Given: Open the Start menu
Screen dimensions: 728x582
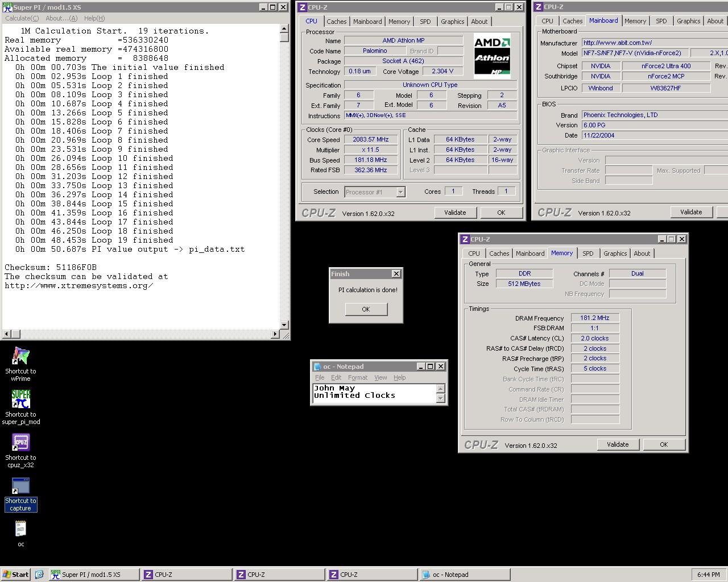Looking at the screenshot, I should click(16, 575).
